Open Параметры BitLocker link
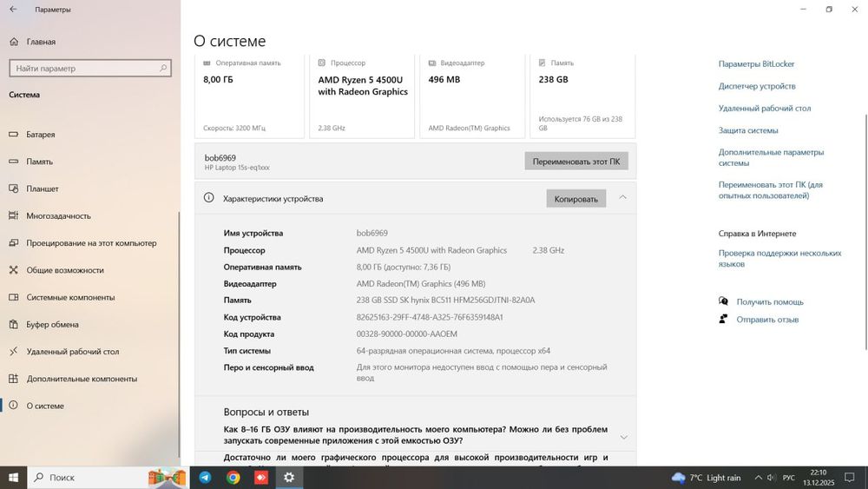 756,64
